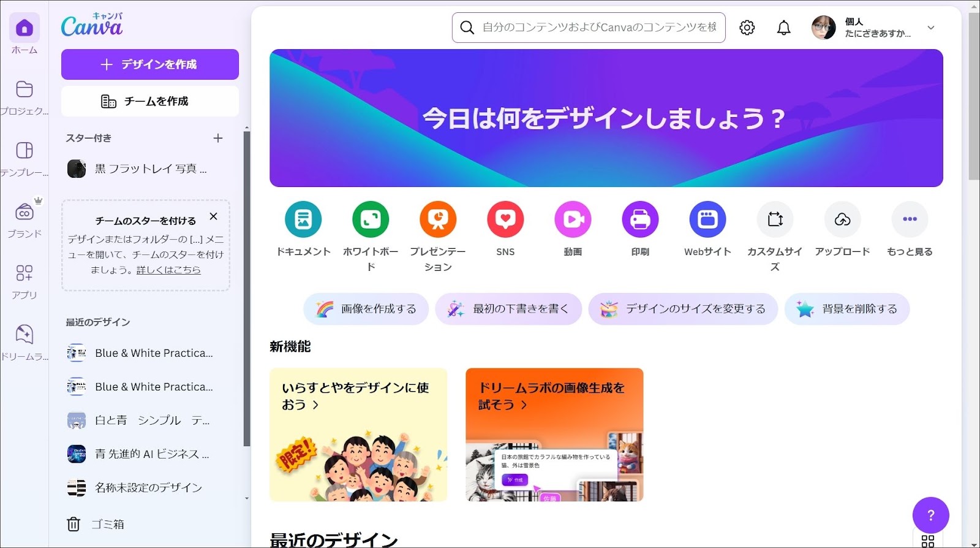
Task: Click the アップロード upload icon
Action: coord(842,219)
